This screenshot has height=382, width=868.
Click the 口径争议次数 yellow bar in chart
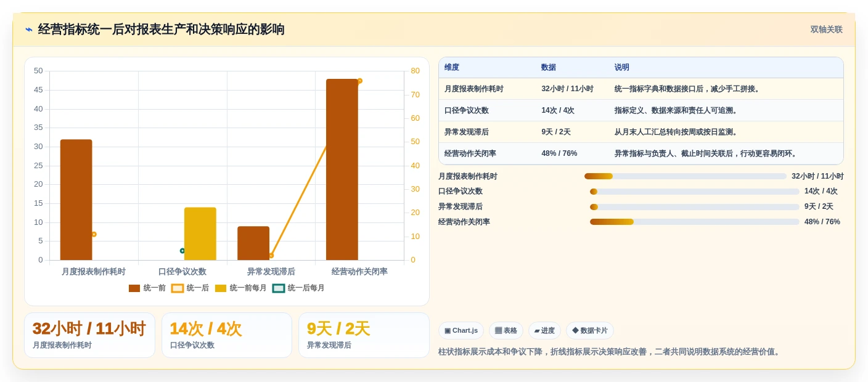pyautogui.click(x=200, y=234)
